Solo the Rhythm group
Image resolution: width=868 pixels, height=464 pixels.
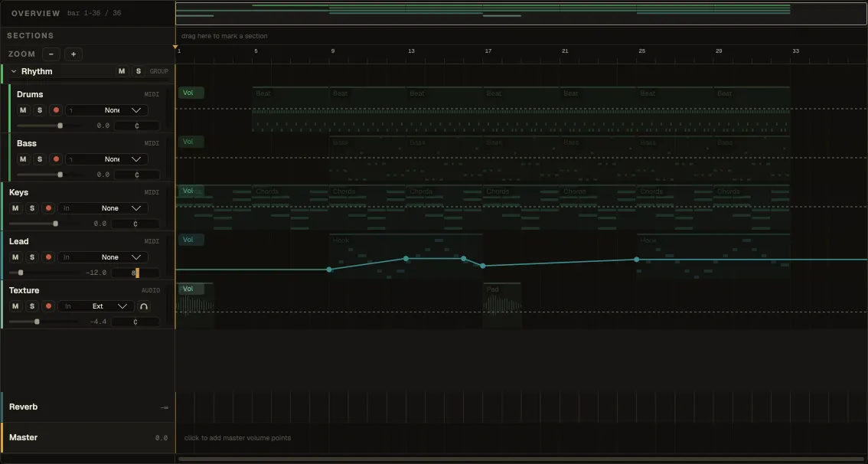[139, 71]
